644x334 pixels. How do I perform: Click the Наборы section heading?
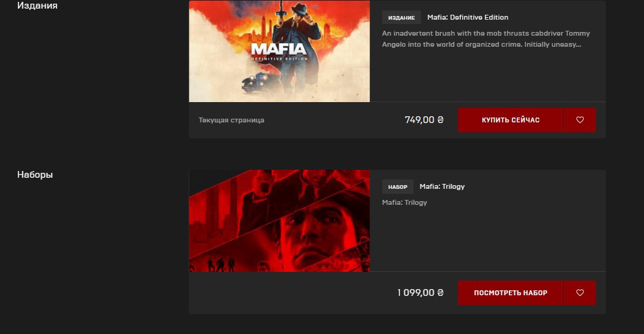[35, 175]
